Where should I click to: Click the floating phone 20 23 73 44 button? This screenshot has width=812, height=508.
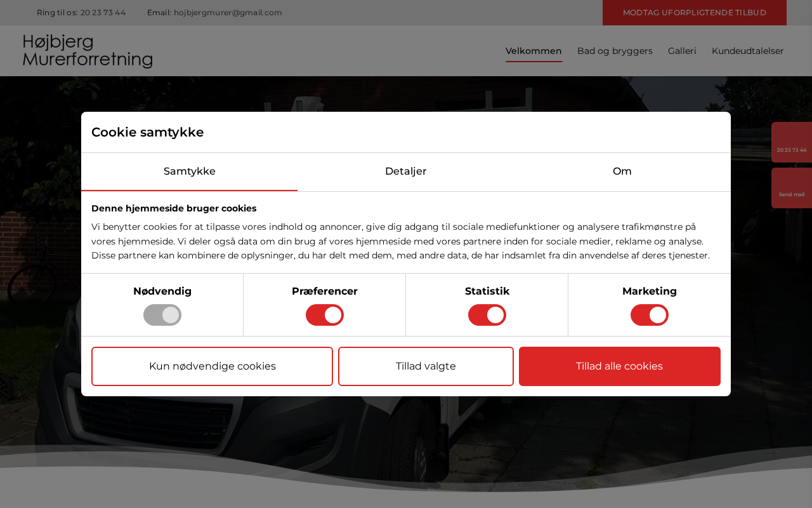tap(792, 142)
